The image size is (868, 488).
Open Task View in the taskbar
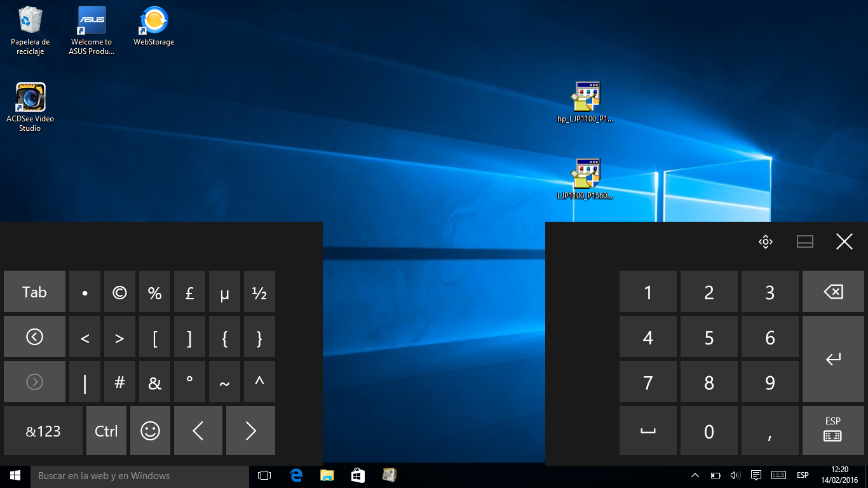264,475
